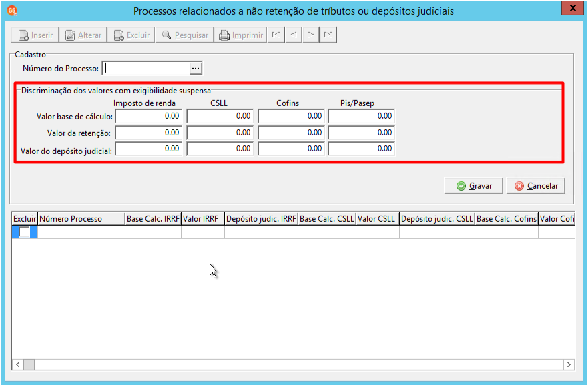This screenshot has width=588, height=385.
Task: Select CSLL Valor da retenção field
Action: [220, 133]
